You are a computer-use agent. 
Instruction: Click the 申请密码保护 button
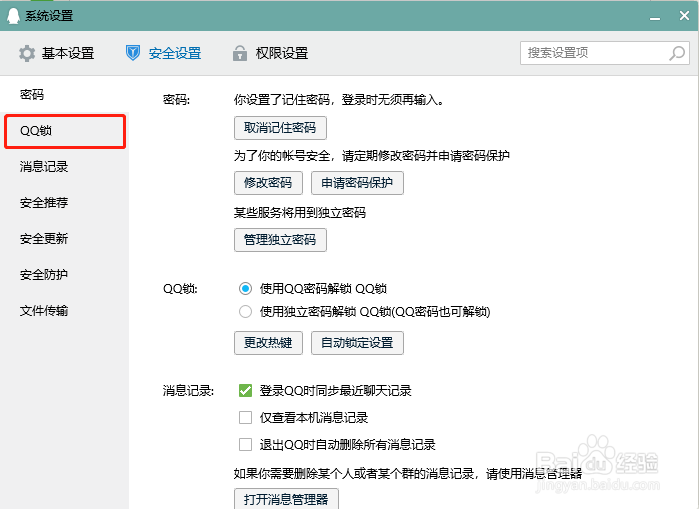(358, 183)
